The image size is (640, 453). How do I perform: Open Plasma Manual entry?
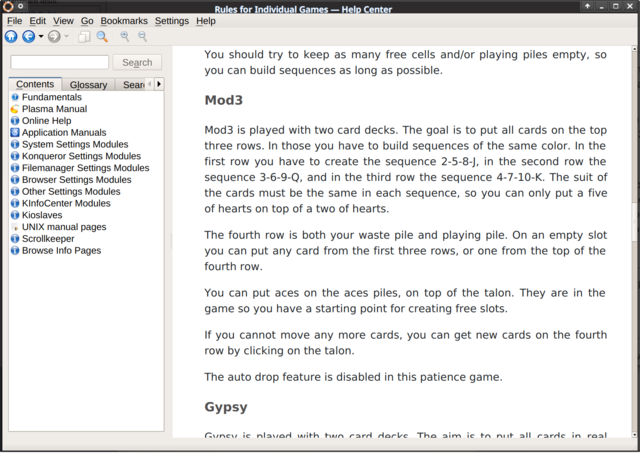54,109
